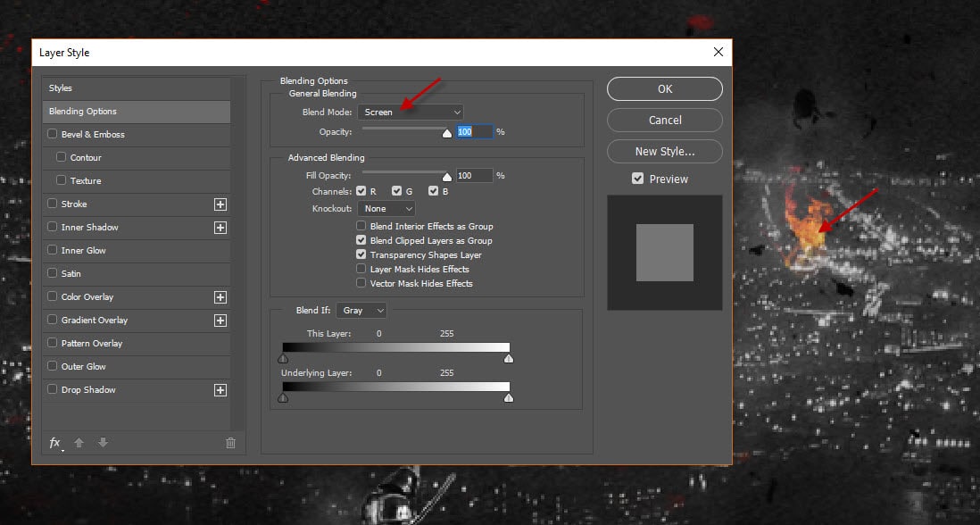The width and height of the screenshot is (980, 525).
Task: Click the Opacity percentage input field
Action: click(x=474, y=131)
